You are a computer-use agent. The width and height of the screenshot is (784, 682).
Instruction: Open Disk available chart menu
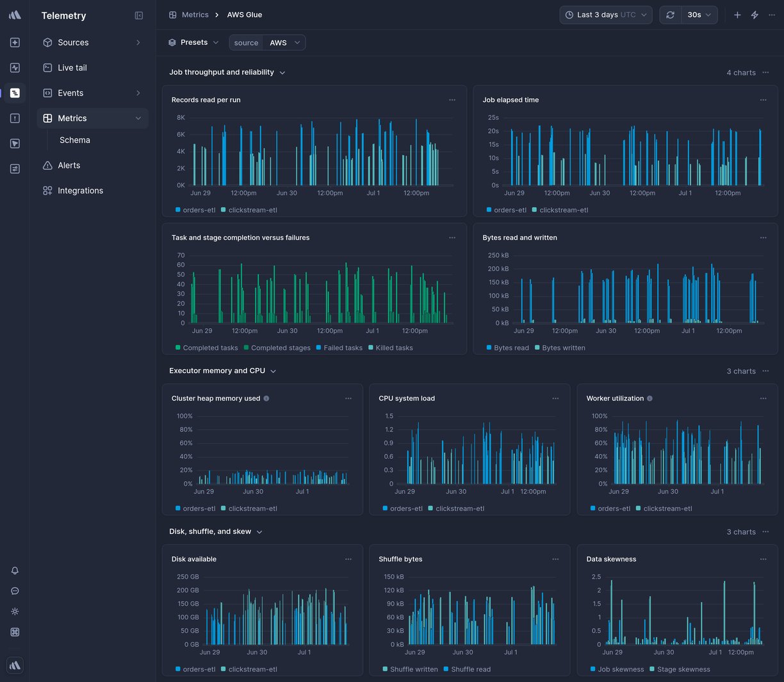[348, 560]
